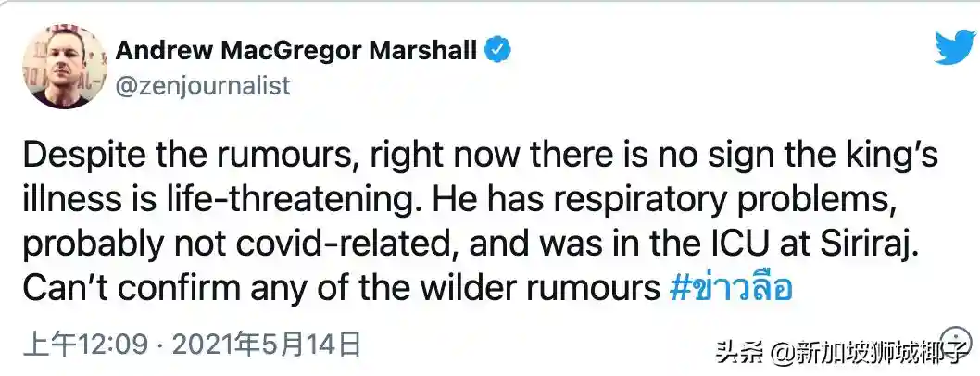Open the #ข่าวลือ hashtag
Screen dimensions: 980x376
[730, 289]
